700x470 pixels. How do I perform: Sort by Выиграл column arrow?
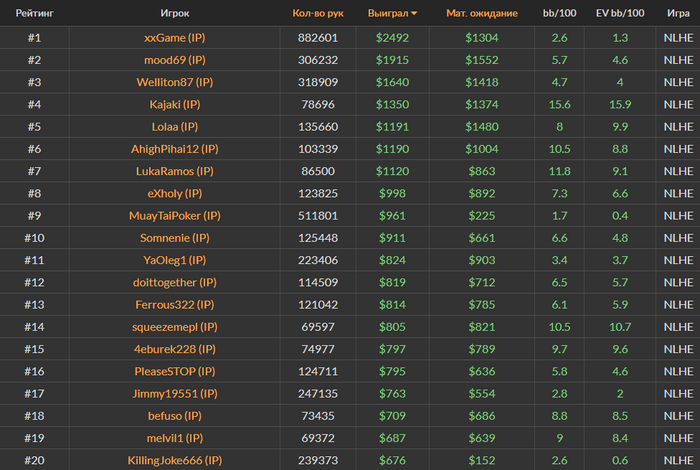click(x=414, y=14)
